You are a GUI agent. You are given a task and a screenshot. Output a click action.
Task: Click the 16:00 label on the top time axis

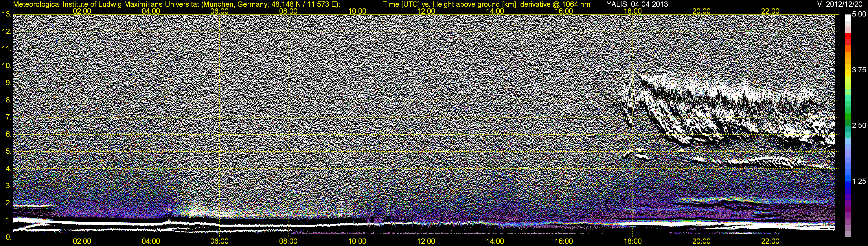pyautogui.click(x=564, y=11)
